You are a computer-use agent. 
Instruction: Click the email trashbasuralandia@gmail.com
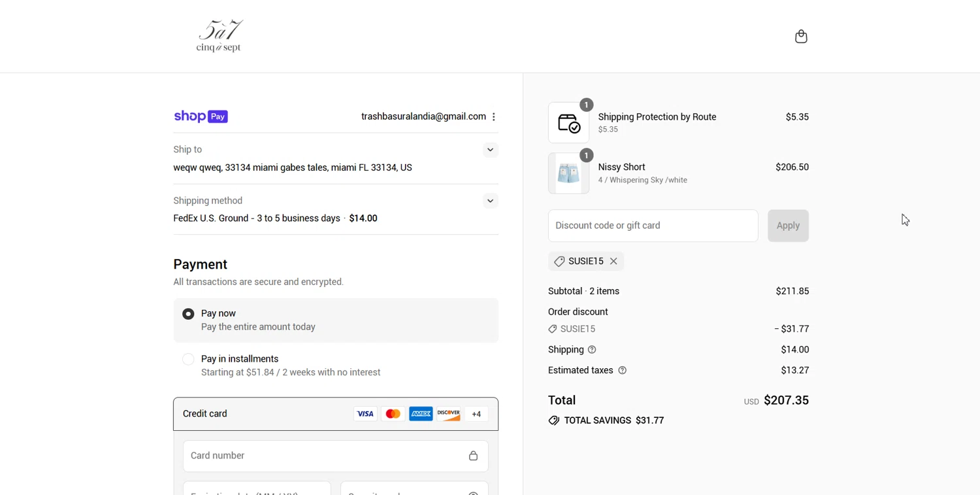pyautogui.click(x=423, y=116)
